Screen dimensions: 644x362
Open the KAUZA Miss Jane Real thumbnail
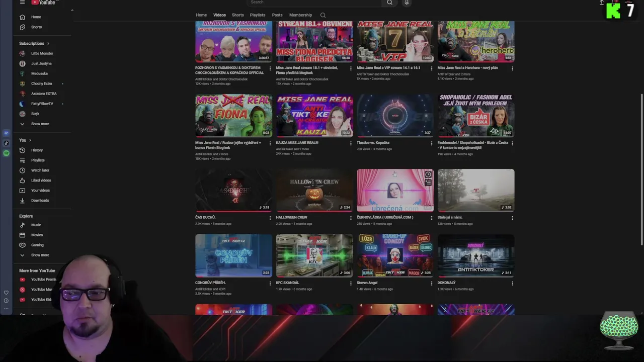(x=314, y=115)
